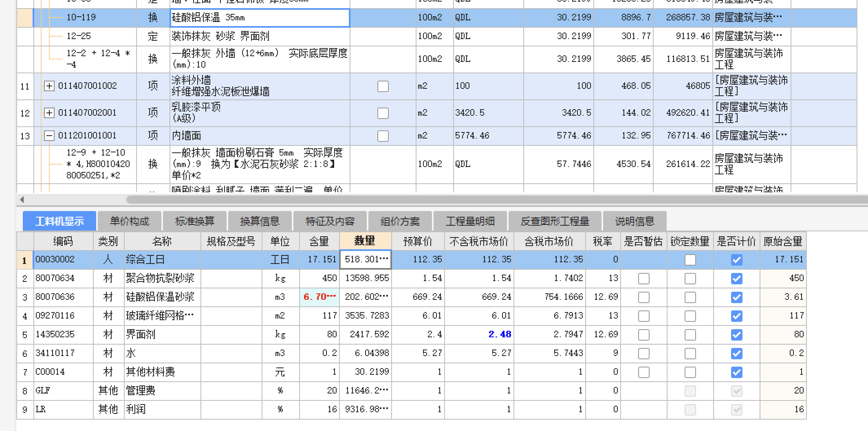Click the 12.69 tax rate for 界面剂
The height and width of the screenshot is (431, 868).
point(603,334)
